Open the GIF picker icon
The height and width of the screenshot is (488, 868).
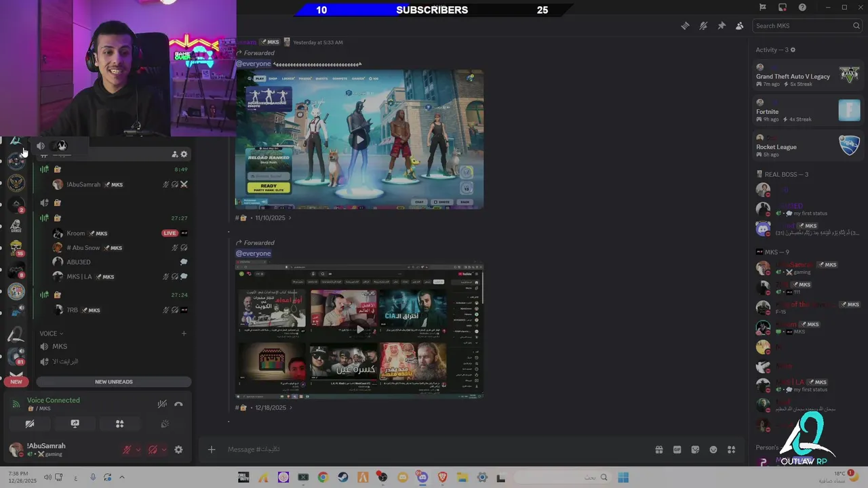(677, 449)
